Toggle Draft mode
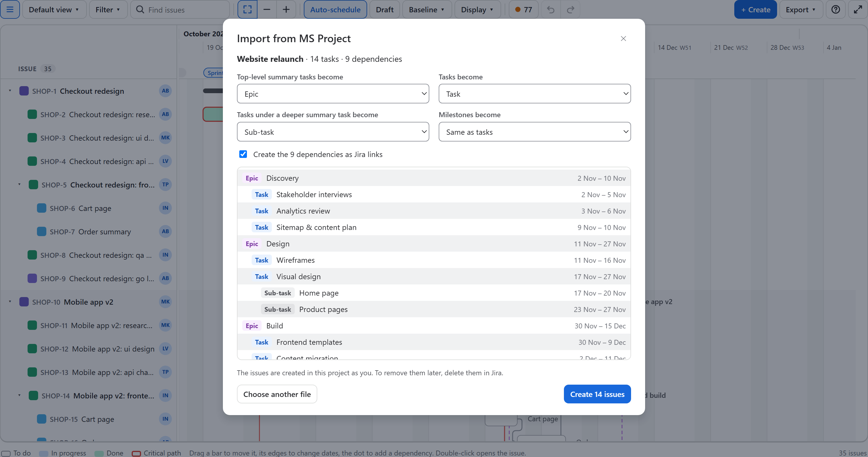This screenshot has height=457, width=868. pos(384,9)
